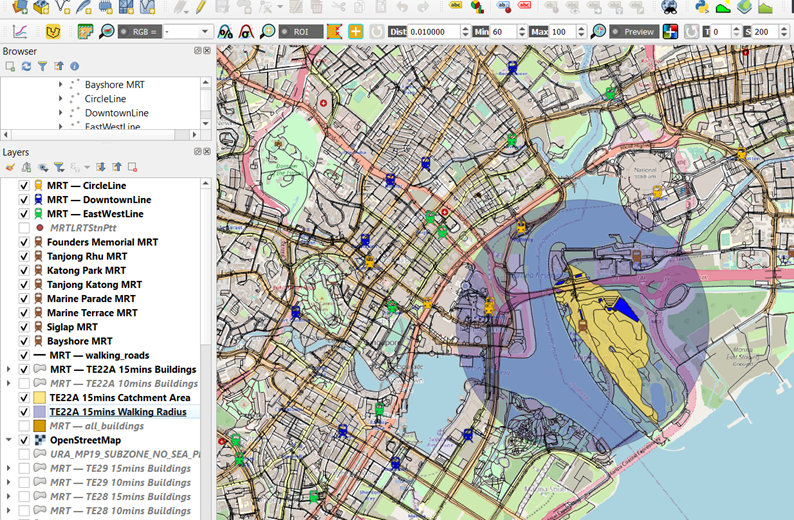The width and height of the screenshot is (794, 520).
Task: Open the Python console icon
Action: tap(701, 7)
